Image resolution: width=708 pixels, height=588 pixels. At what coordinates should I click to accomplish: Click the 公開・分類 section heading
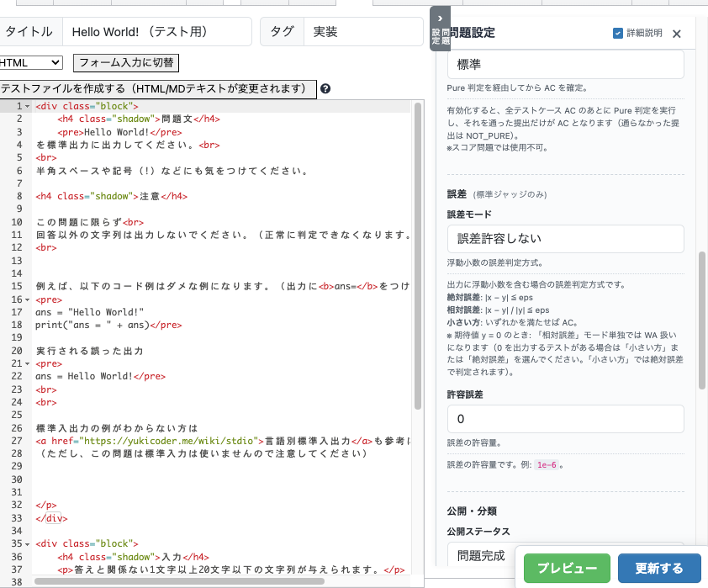pos(472,511)
